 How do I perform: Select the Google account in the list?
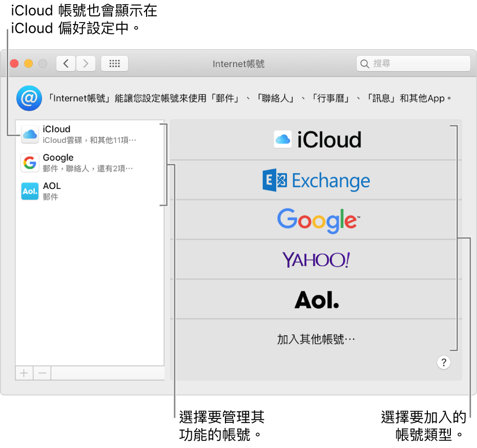tap(90, 163)
